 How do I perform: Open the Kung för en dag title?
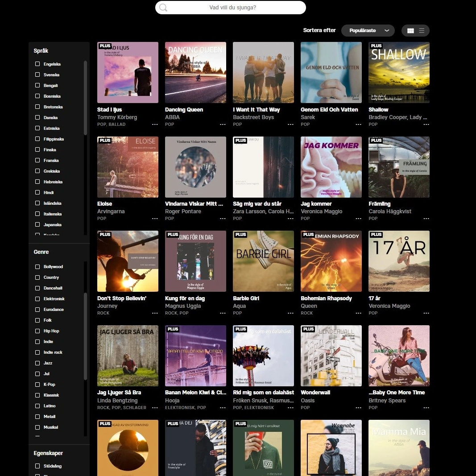[185, 298]
